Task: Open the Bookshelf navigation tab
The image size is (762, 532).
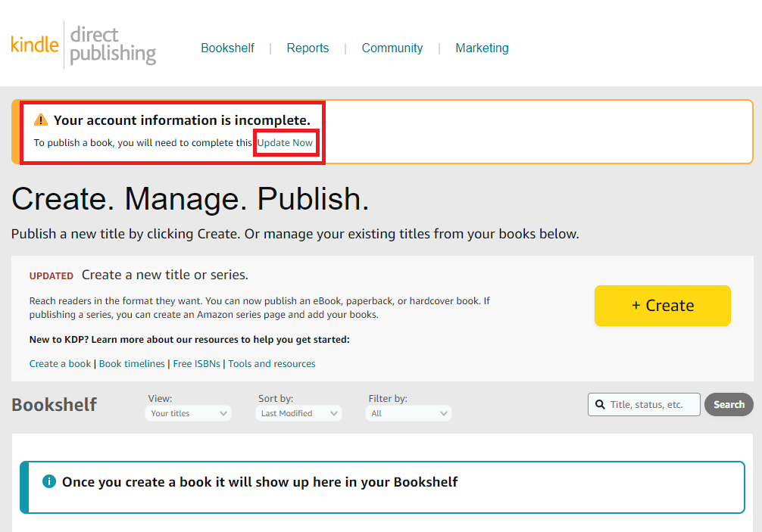Action: 227,48
